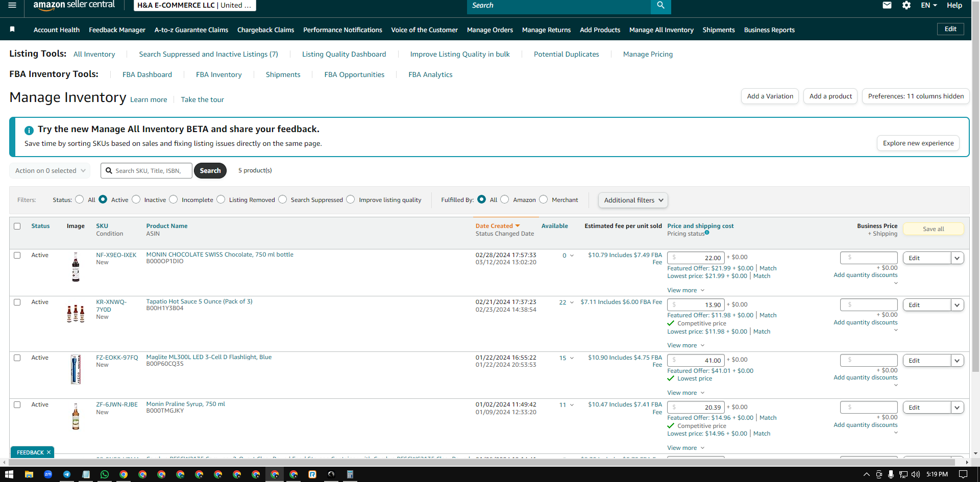The image size is (980, 482).
Task: Select Fulfilled By Amazon radio button
Action: [x=505, y=199]
